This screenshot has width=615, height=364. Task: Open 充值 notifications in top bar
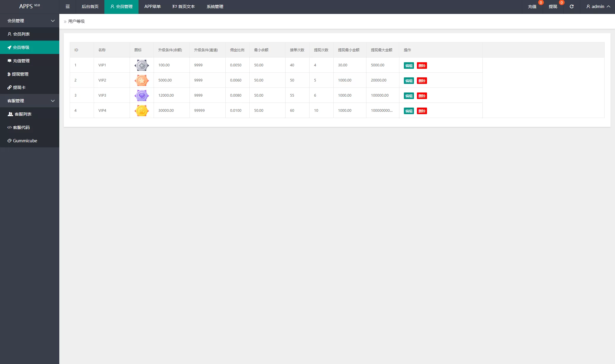[532, 7]
